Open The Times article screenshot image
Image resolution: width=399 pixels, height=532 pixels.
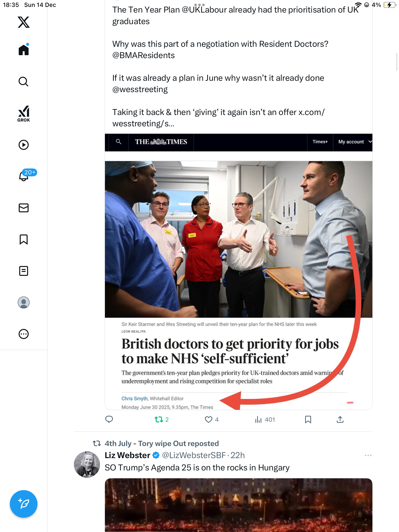point(238,271)
